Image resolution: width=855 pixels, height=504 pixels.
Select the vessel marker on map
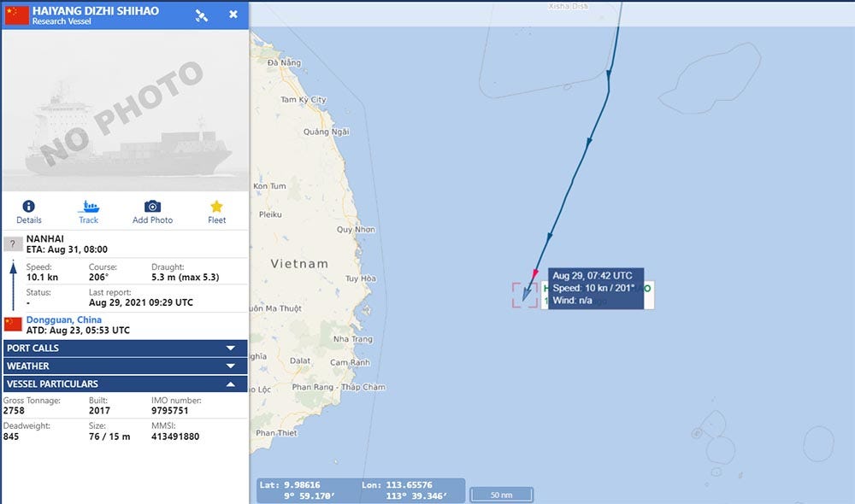(x=525, y=295)
